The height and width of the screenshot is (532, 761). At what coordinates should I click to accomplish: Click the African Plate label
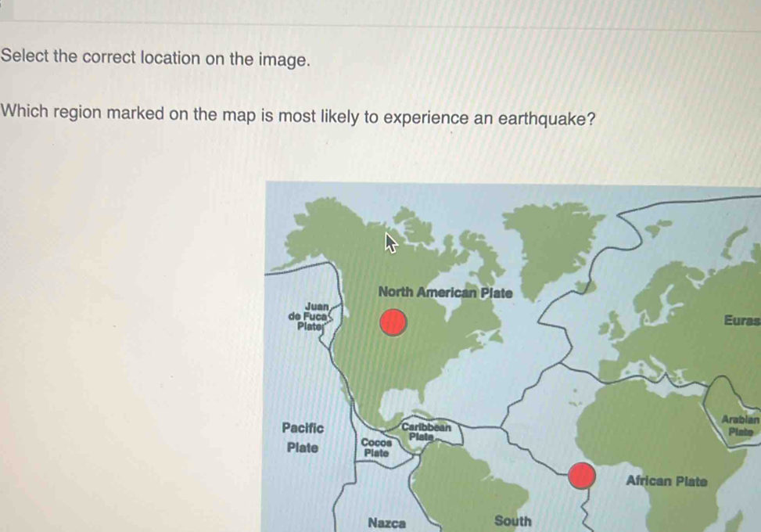[666, 482]
